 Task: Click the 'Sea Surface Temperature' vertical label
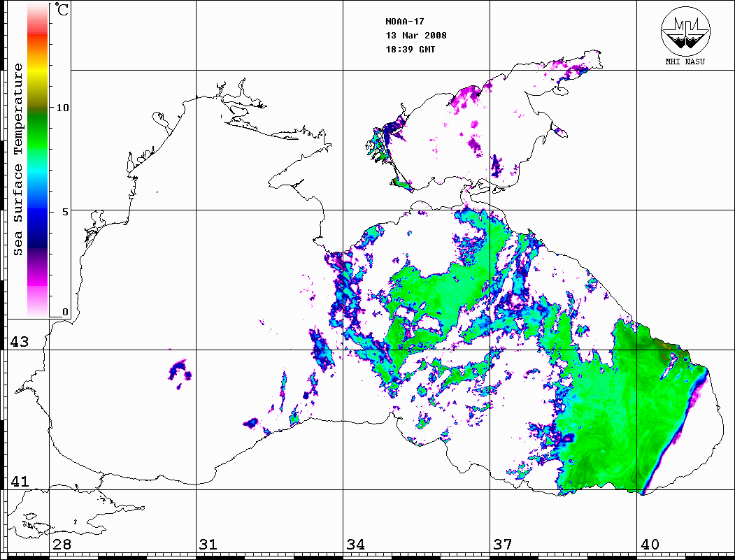click(x=17, y=159)
